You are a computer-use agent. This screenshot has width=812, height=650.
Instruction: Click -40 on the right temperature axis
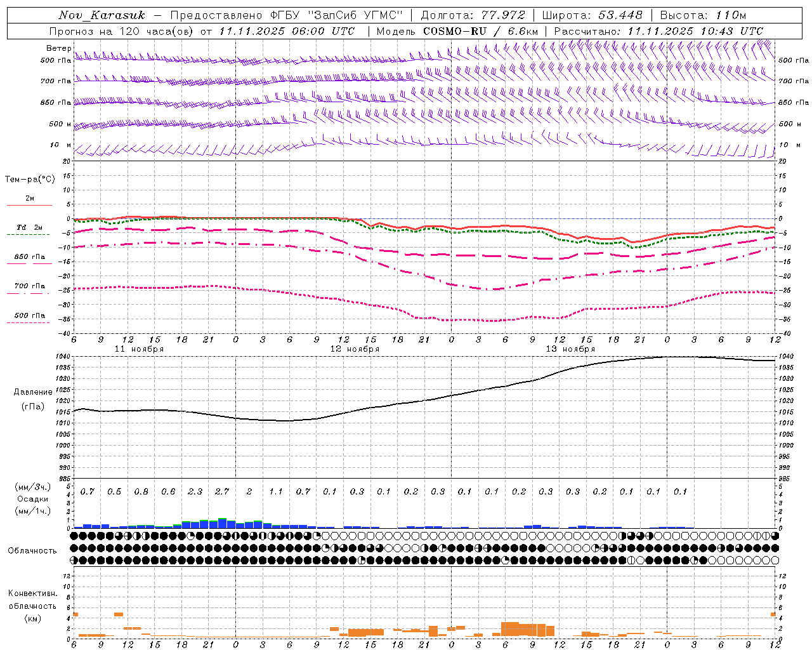click(784, 333)
